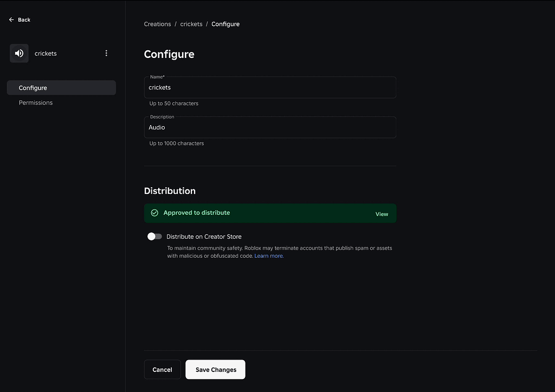Click the speaker audio asset icon

[19, 53]
